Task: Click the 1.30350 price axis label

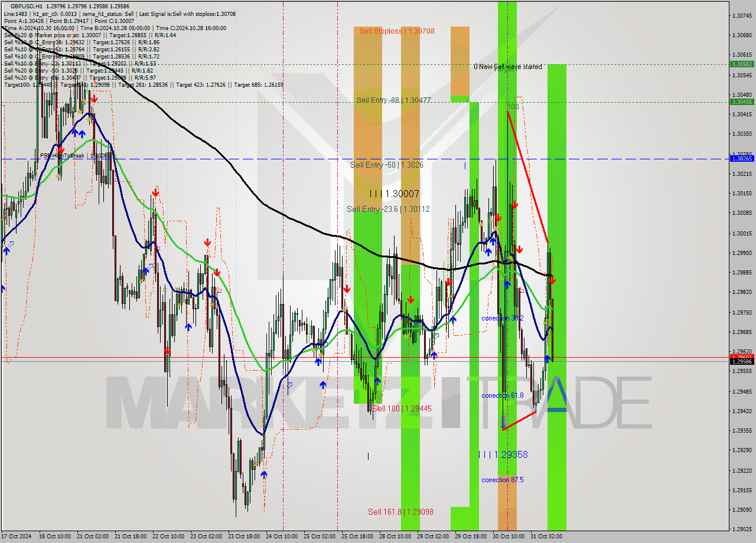Action: click(742, 134)
